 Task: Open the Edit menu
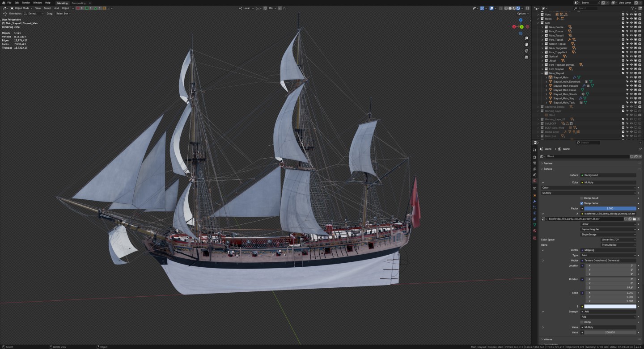(x=17, y=3)
